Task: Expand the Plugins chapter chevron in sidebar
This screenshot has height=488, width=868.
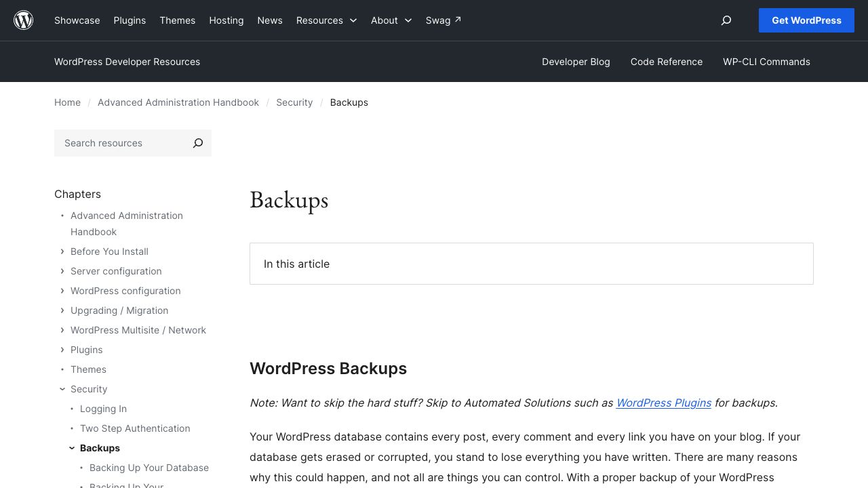Action: coord(62,350)
